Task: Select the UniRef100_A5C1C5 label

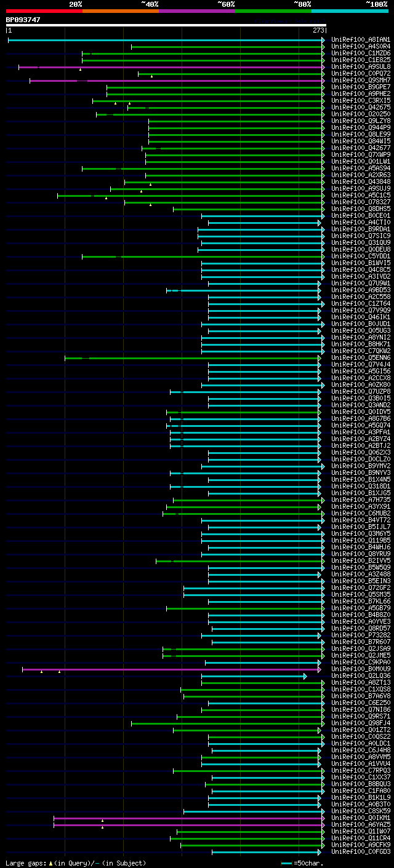Action: coord(361,196)
